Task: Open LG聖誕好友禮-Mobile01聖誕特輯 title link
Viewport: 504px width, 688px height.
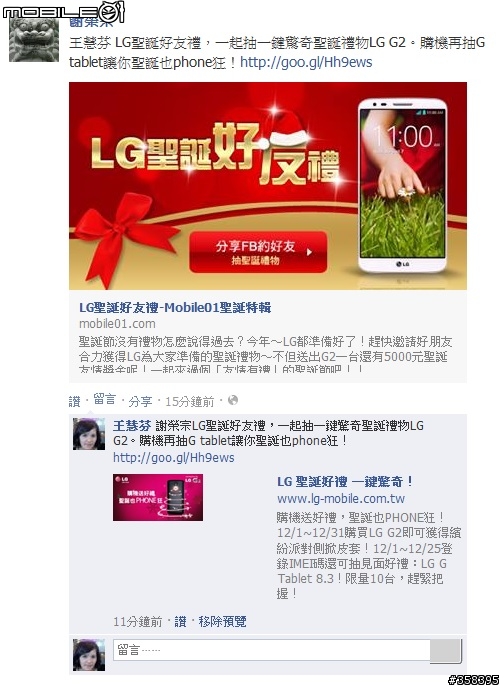Action: click(175, 307)
